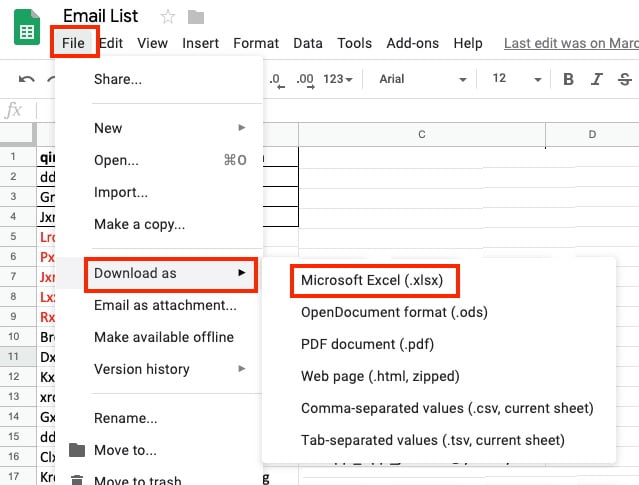
Task: Click the undo arrow in toolbar
Action: [26, 79]
